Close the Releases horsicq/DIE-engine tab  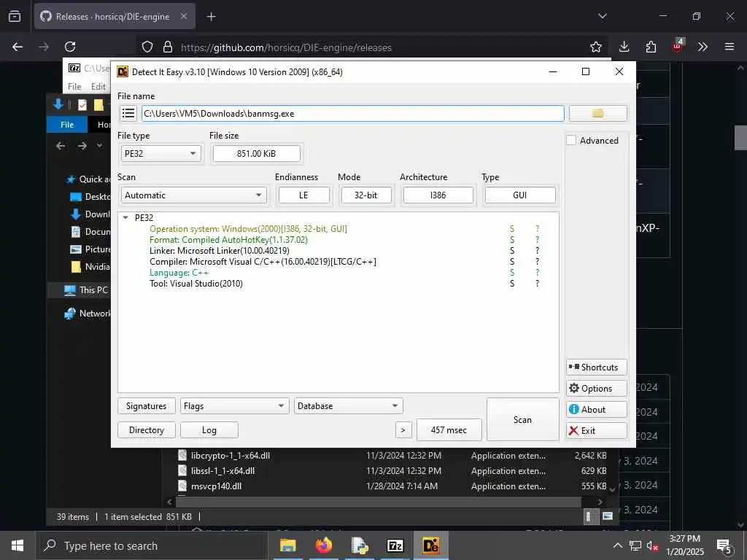pyautogui.click(x=184, y=16)
